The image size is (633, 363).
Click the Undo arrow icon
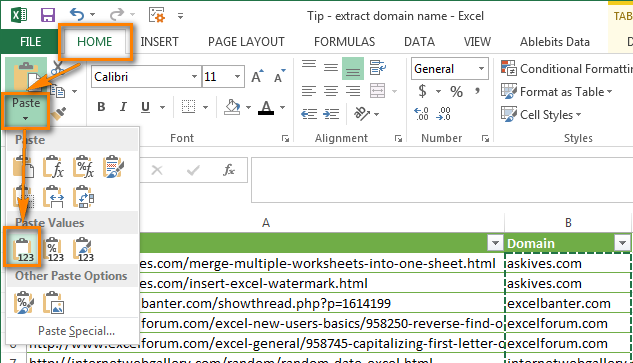tap(76, 15)
